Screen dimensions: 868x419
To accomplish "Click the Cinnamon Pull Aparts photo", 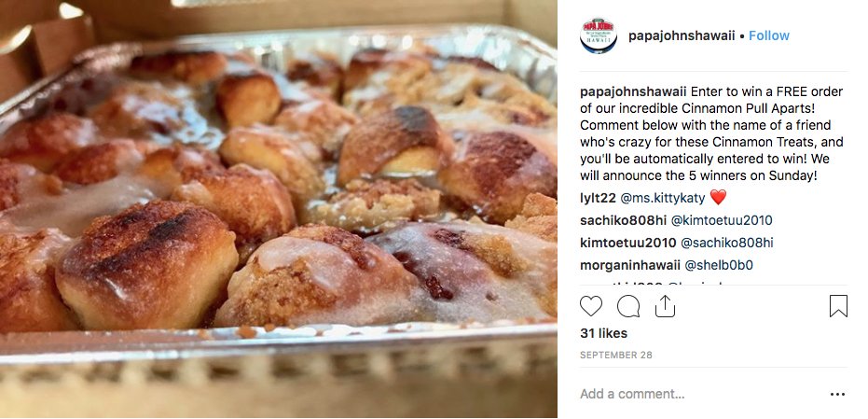I will [279, 209].
